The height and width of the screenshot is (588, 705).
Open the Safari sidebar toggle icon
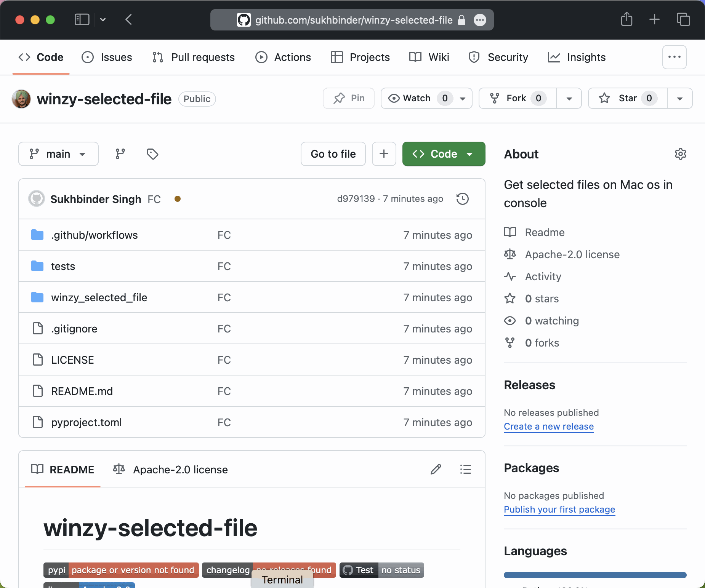tap(82, 19)
